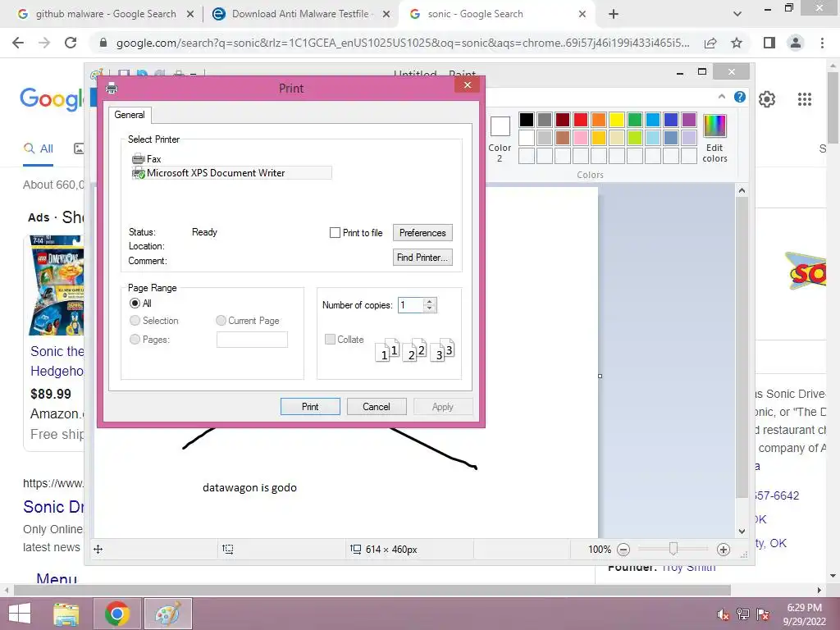
Task: Select the Fax printer
Action: click(147, 158)
